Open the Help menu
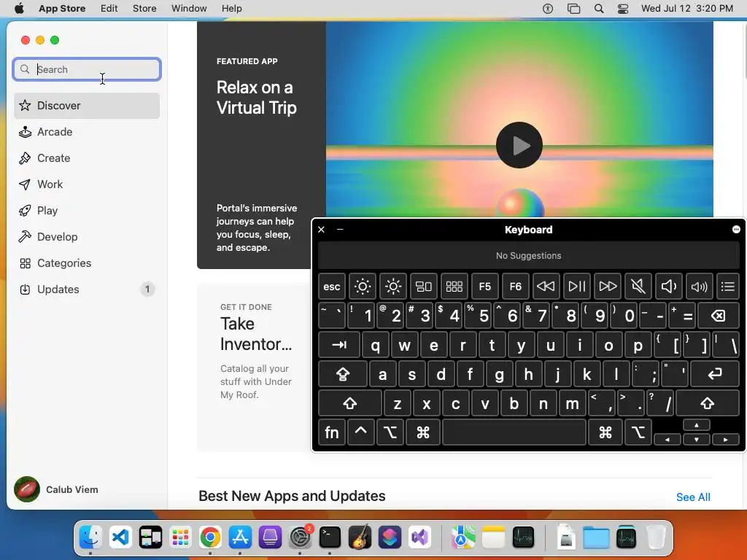The height and width of the screenshot is (560, 747). [x=231, y=9]
